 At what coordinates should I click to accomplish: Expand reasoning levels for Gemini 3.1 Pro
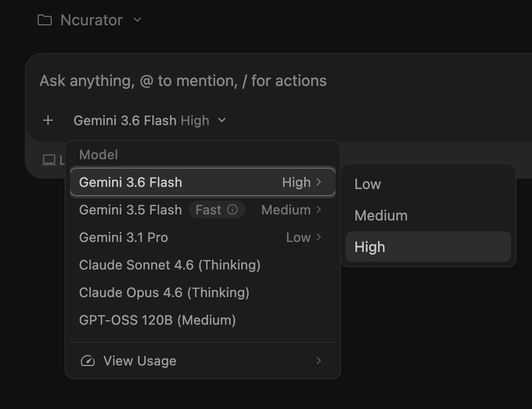[x=304, y=238]
